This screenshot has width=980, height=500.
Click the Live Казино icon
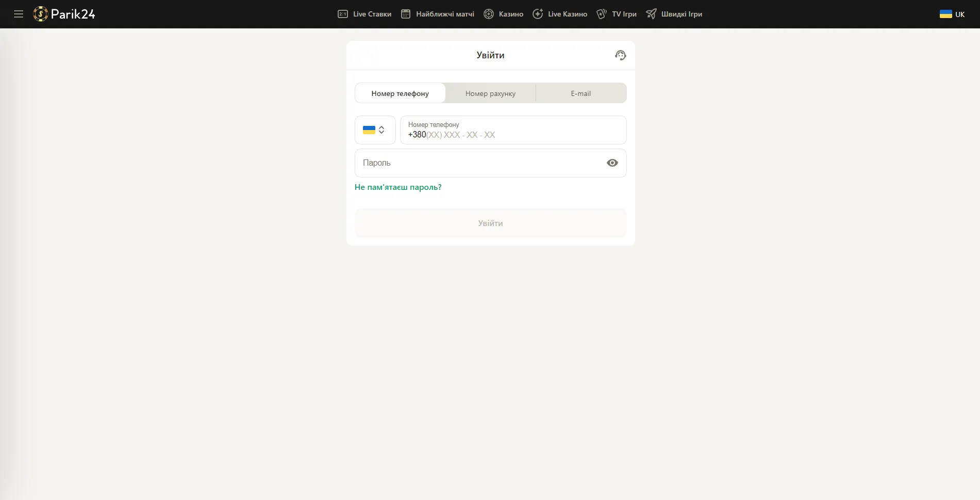click(538, 14)
